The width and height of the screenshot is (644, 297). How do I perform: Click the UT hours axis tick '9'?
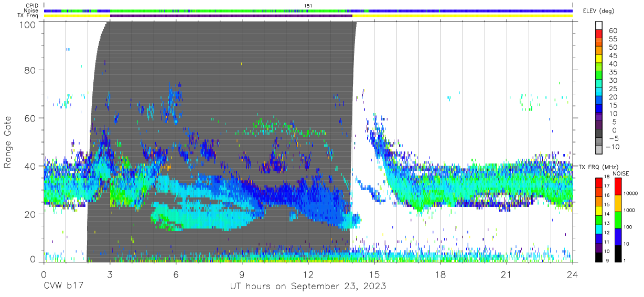[x=242, y=274]
